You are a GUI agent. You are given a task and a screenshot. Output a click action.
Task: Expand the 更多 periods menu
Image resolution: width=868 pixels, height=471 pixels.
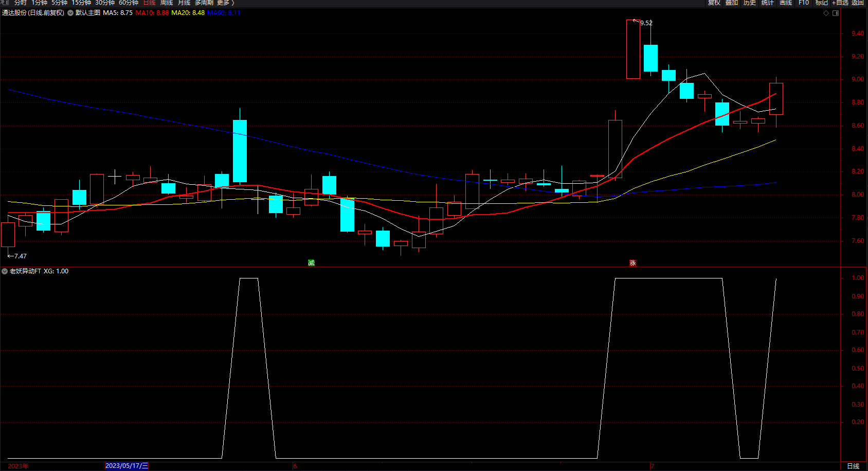pyautogui.click(x=225, y=3)
